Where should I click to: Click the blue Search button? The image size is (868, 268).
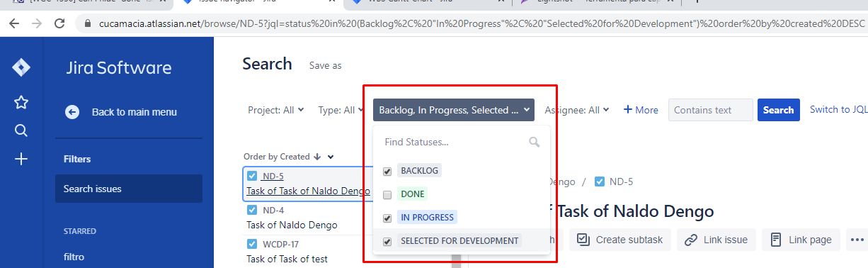[779, 110]
